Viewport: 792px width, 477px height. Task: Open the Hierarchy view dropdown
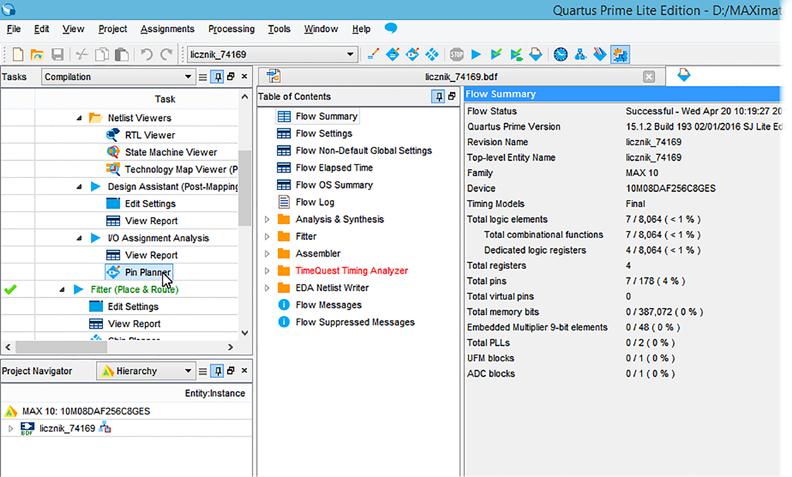(145, 371)
